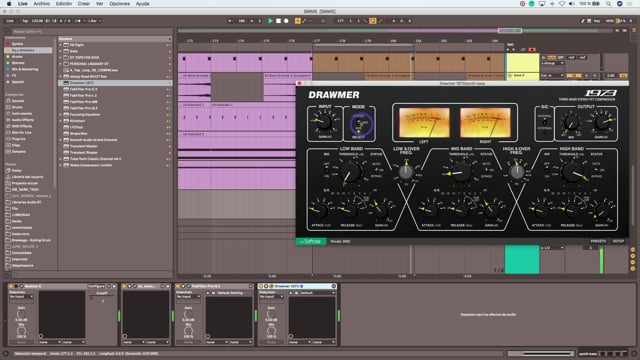Select the red Synths collection
Screen dimensions: 640x360
point(18,44)
